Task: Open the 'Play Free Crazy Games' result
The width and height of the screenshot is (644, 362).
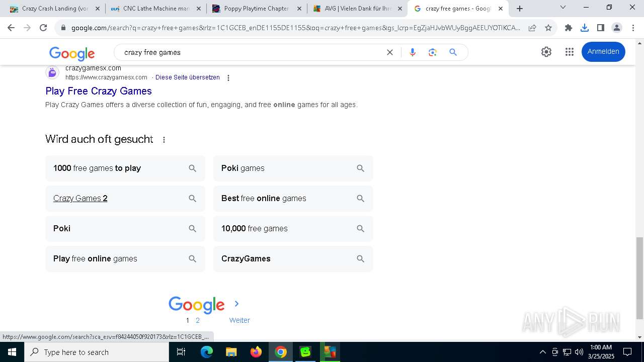Action: pos(99,91)
